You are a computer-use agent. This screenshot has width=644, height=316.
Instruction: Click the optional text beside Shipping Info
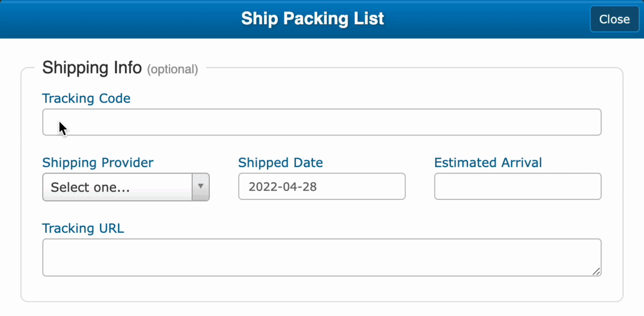(172, 69)
